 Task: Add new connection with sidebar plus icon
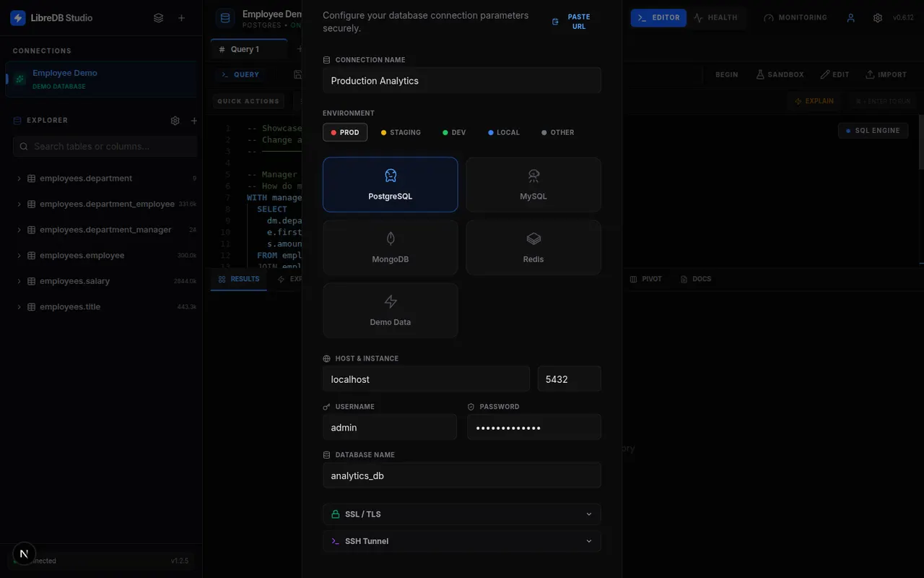coord(181,18)
